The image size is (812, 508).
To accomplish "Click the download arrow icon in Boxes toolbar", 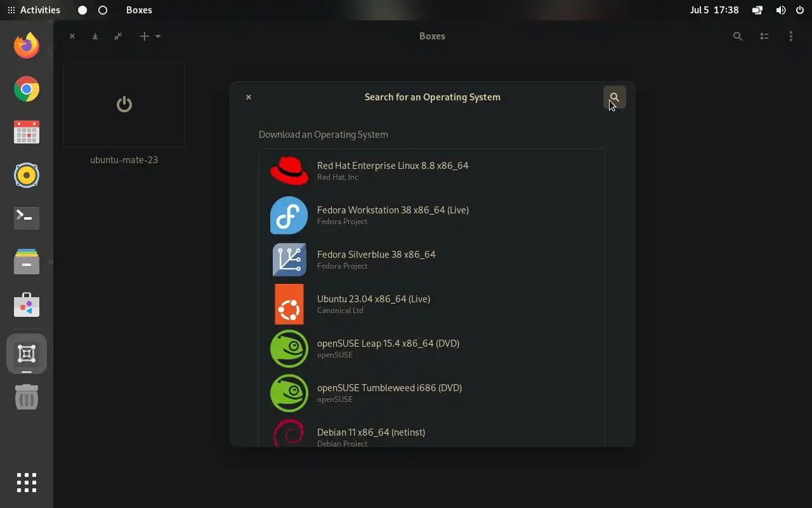I will click(x=95, y=36).
